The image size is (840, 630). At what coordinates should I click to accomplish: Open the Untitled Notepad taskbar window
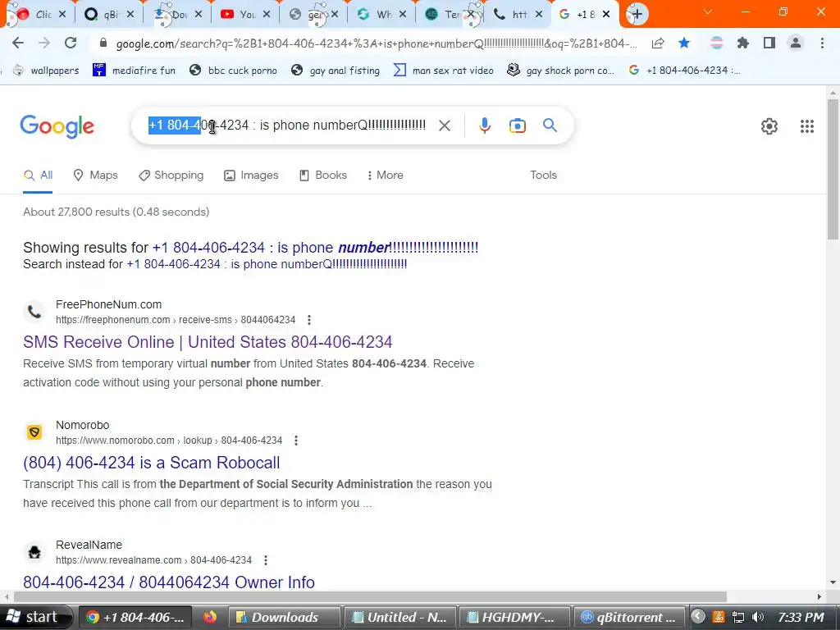[399, 617]
